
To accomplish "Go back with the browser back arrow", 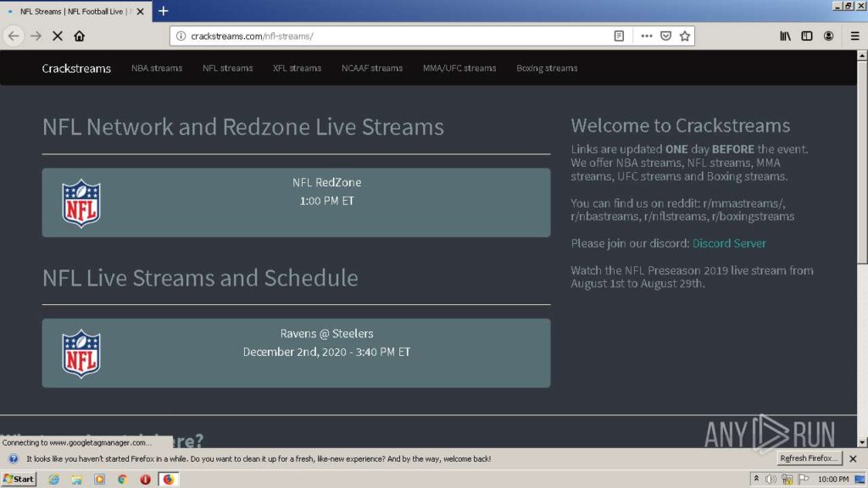I will click(x=14, y=36).
